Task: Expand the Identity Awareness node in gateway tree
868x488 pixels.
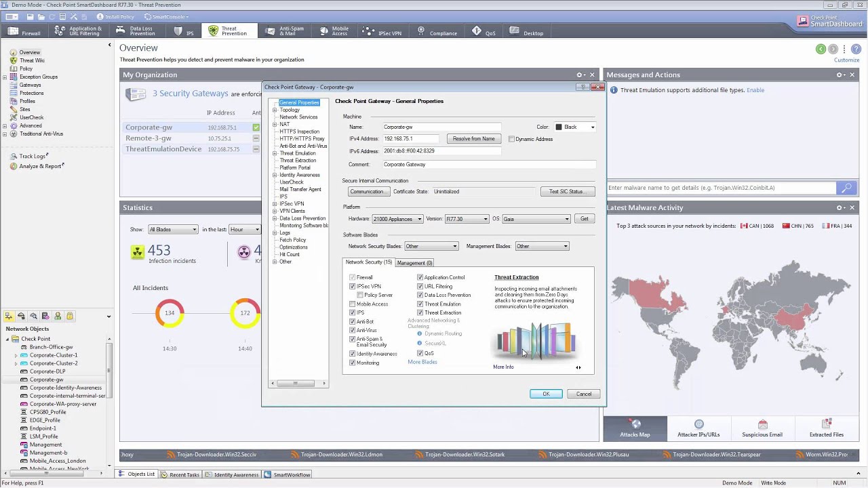Action: coord(275,175)
